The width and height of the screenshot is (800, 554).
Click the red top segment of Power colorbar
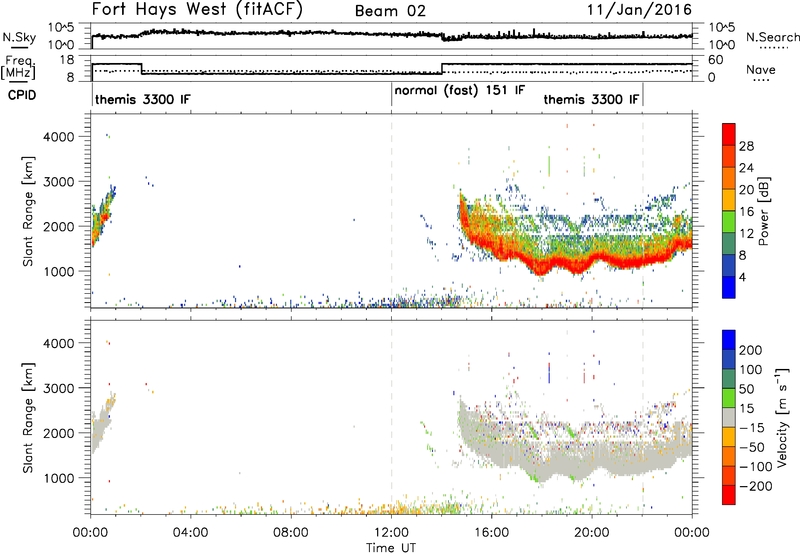pos(729,135)
